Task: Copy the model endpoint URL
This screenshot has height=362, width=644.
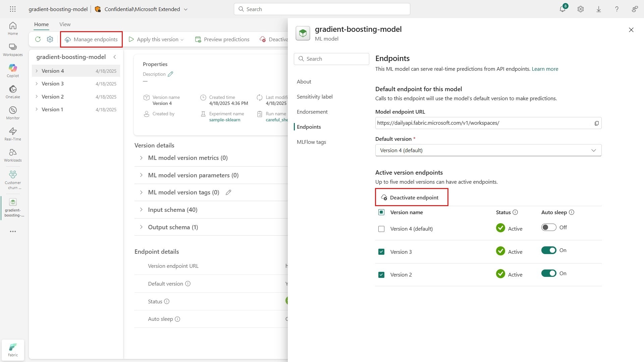Action: click(x=596, y=123)
